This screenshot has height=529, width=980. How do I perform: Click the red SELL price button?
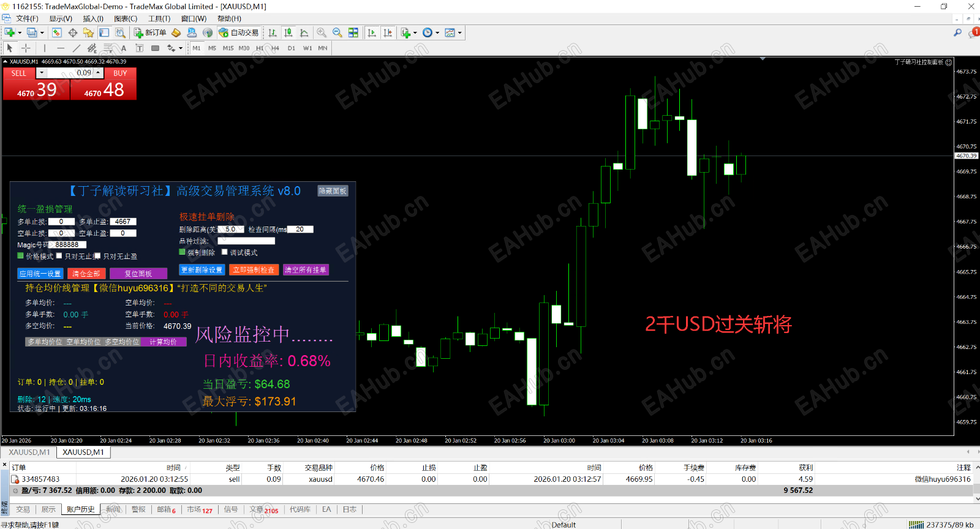(37, 89)
